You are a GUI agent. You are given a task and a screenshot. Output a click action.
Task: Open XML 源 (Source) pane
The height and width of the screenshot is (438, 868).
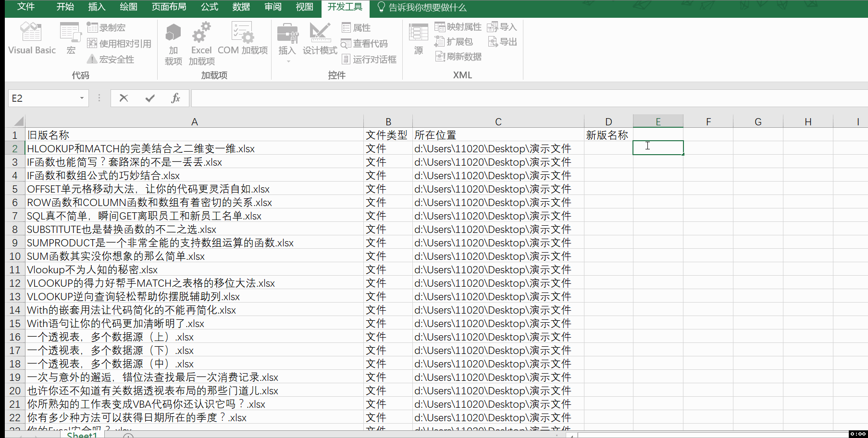[418, 38]
